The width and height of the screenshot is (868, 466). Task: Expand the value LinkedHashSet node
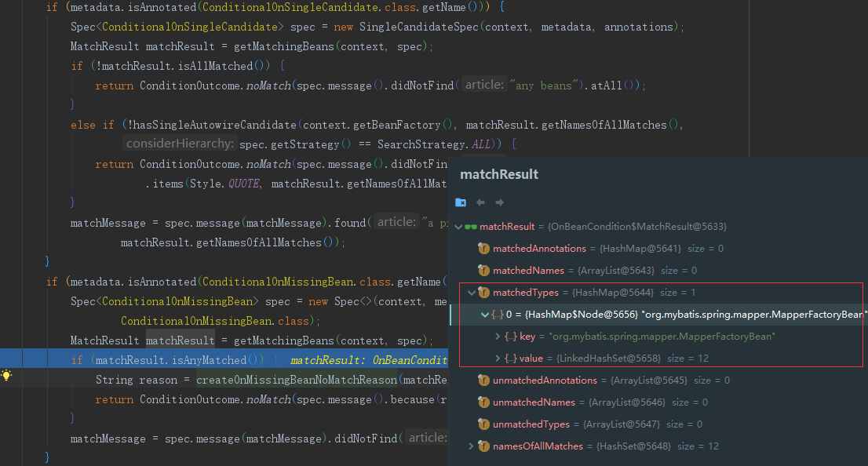[498, 359]
